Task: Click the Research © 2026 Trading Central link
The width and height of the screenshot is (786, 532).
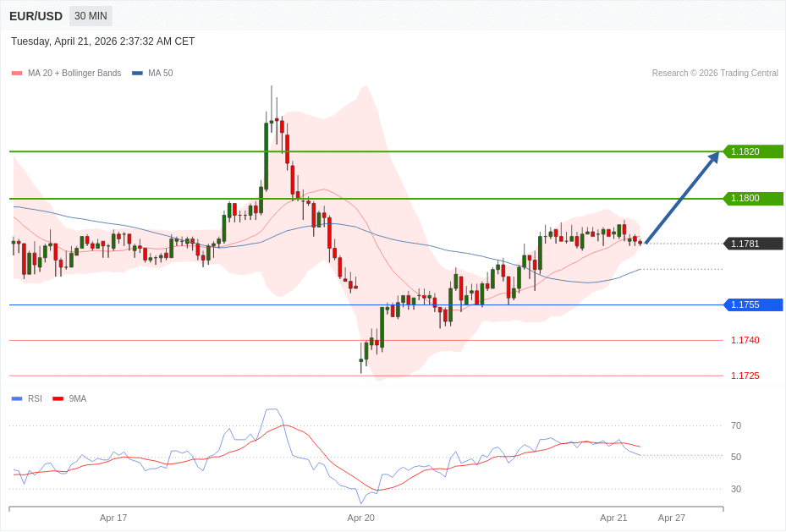Action: pyautogui.click(x=716, y=73)
